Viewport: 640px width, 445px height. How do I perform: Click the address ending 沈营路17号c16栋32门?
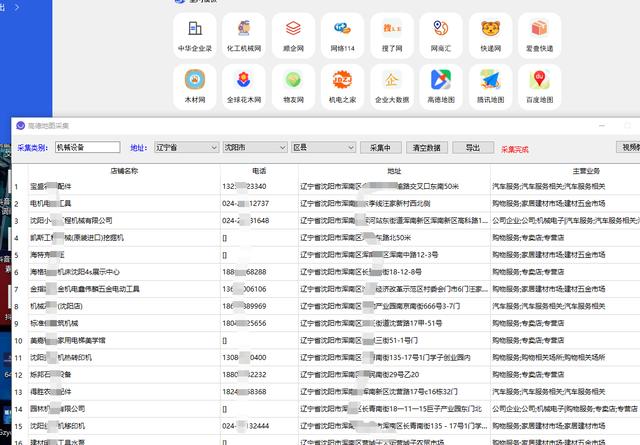[x=379, y=392]
